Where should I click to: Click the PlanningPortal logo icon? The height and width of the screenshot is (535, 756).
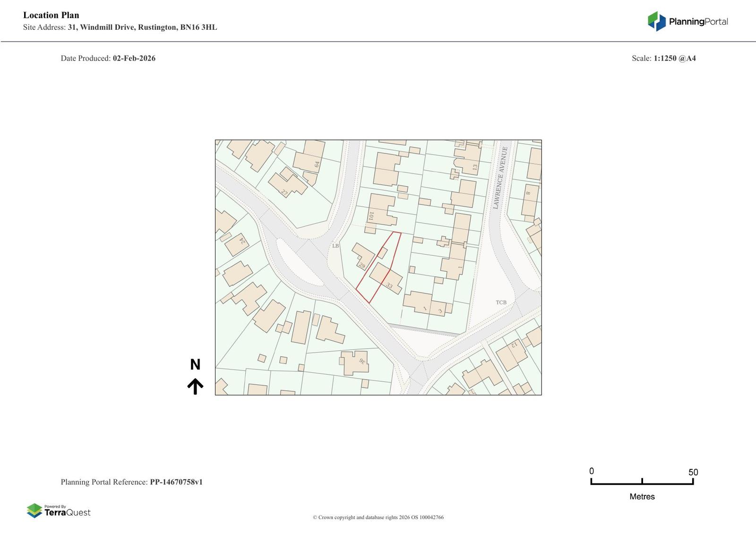click(656, 21)
